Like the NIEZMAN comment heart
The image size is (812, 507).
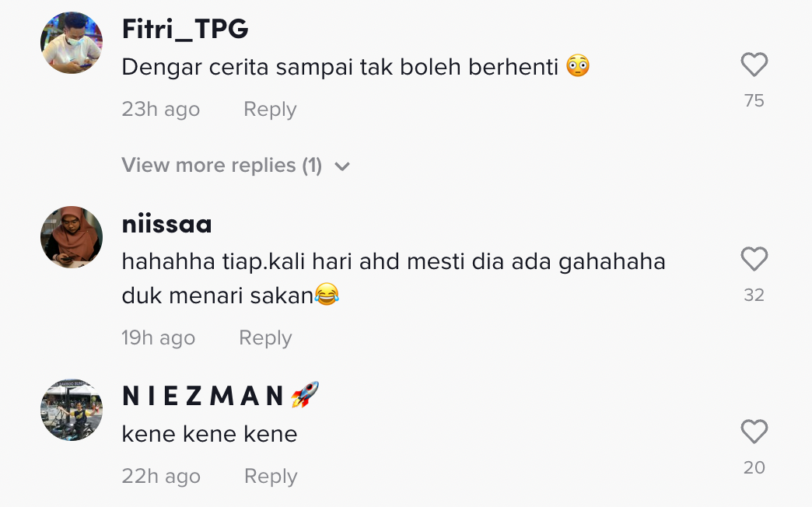754,432
